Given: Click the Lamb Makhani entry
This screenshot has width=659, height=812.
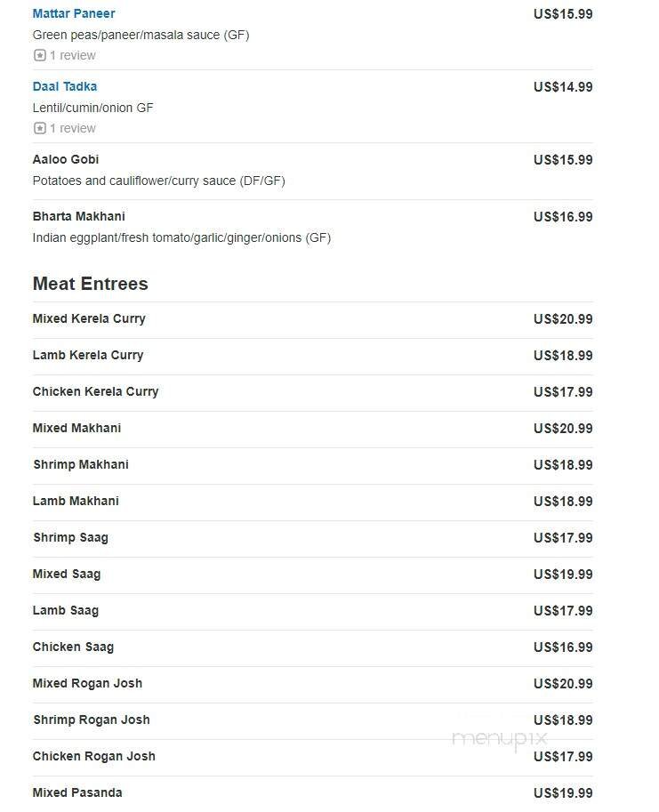Looking at the screenshot, I should (76, 502).
